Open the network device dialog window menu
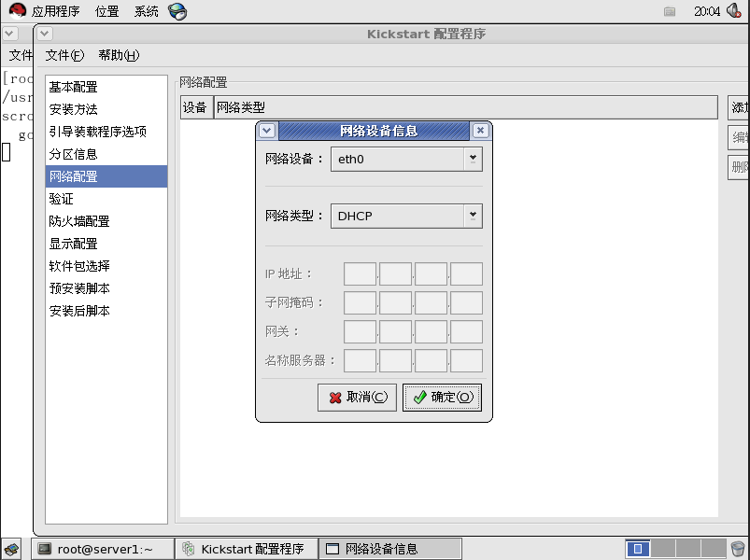 [x=267, y=131]
